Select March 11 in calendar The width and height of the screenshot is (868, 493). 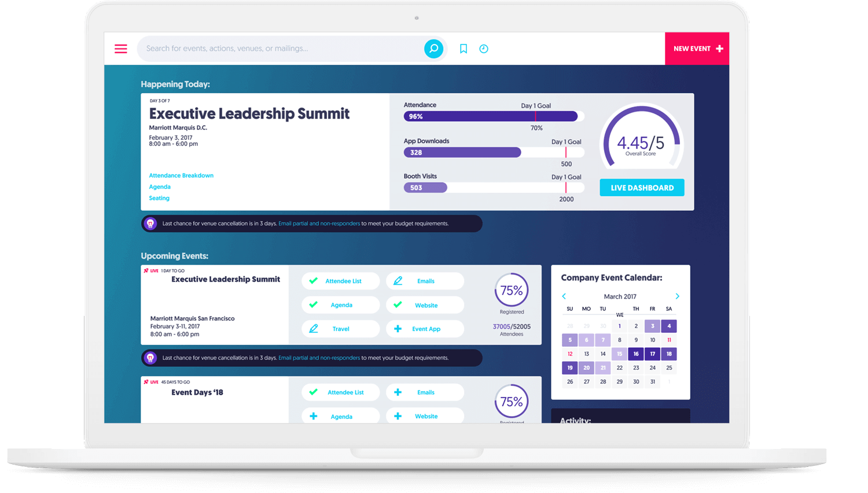[x=669, y=340]
